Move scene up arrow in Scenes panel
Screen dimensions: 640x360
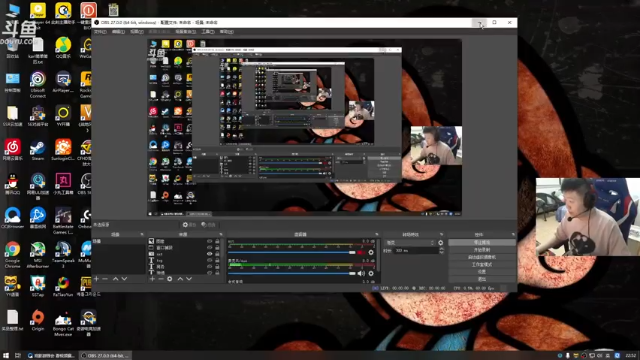coord(116,279)
